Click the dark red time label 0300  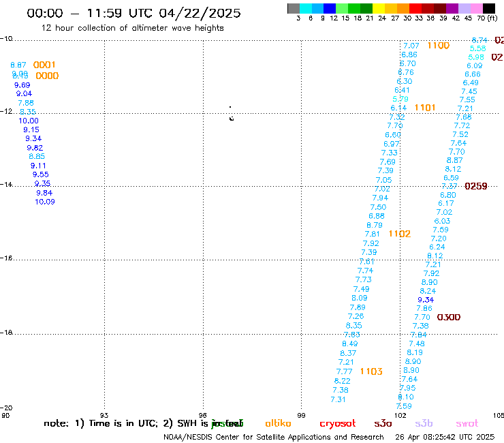[449, 318]
